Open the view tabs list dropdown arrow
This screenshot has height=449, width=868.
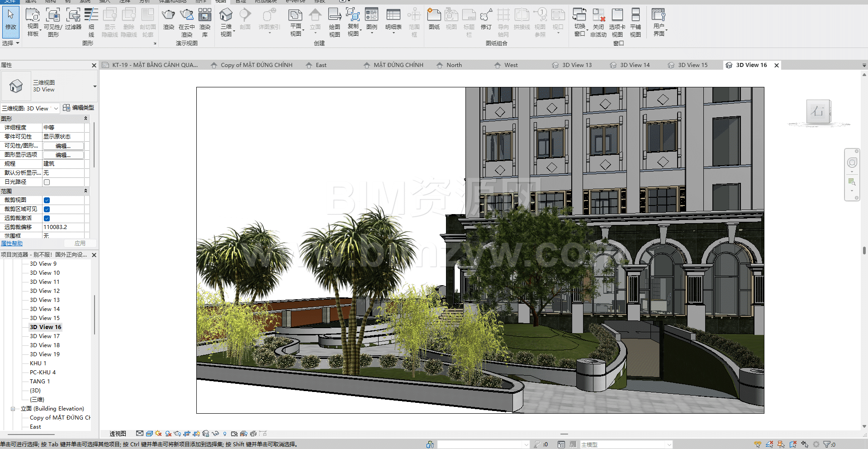click(x=864, y=66)
